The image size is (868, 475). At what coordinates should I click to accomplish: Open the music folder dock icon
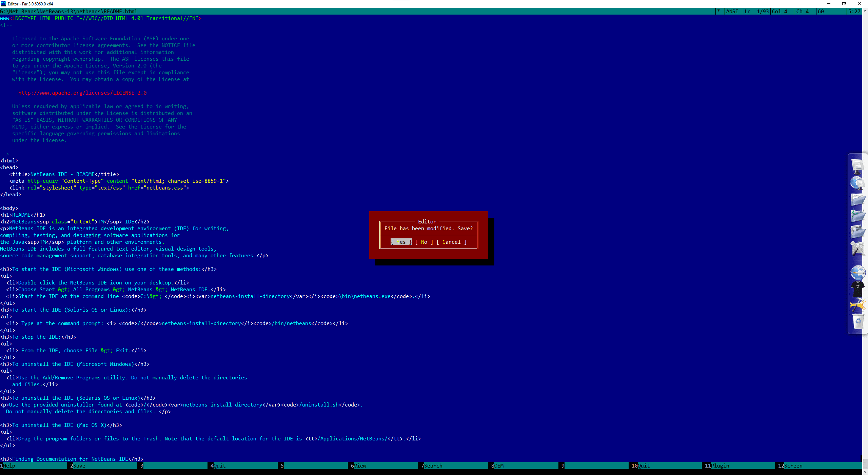857,216
